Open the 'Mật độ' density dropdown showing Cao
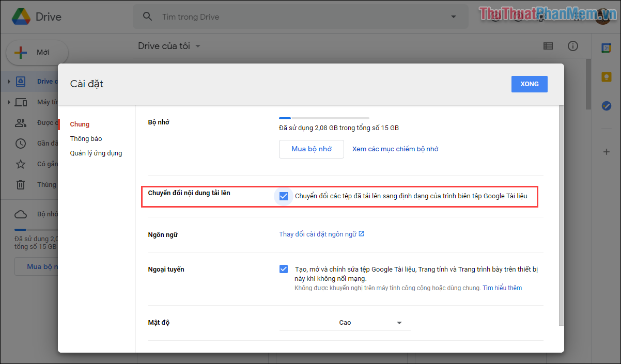The image size is (621, 364). click(345, 323)
